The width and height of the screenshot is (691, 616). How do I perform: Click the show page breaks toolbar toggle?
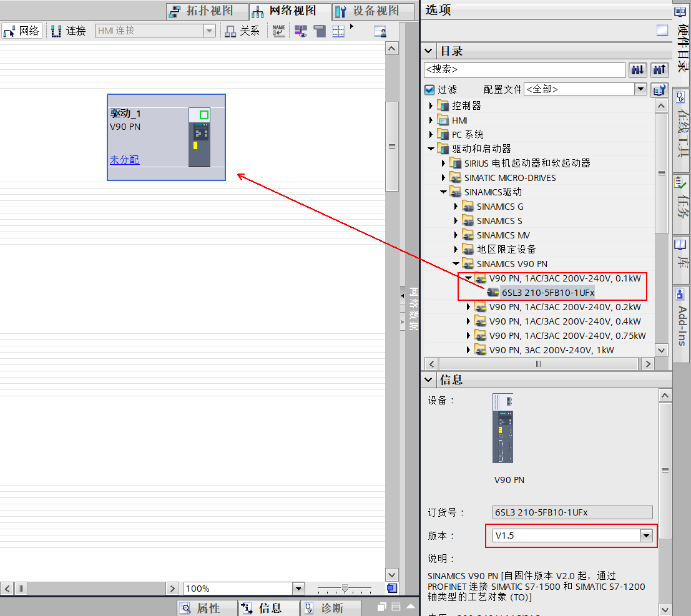338,30
